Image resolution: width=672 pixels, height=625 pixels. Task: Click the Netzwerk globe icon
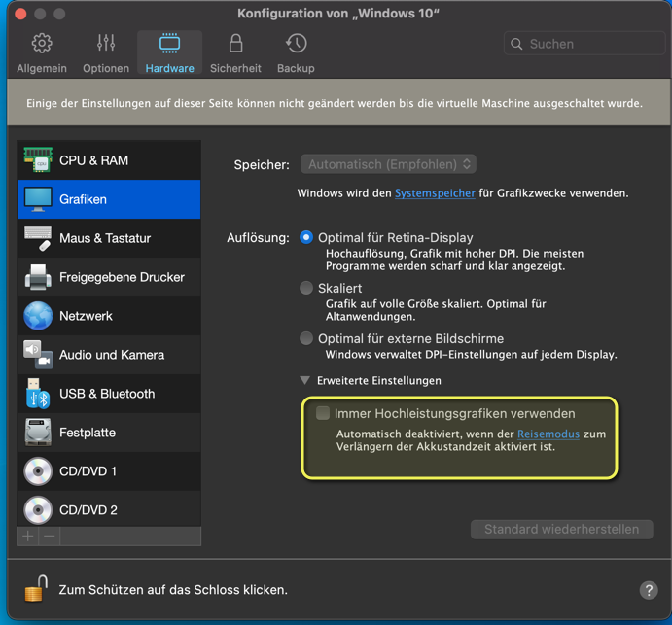[x=38, y=316]
